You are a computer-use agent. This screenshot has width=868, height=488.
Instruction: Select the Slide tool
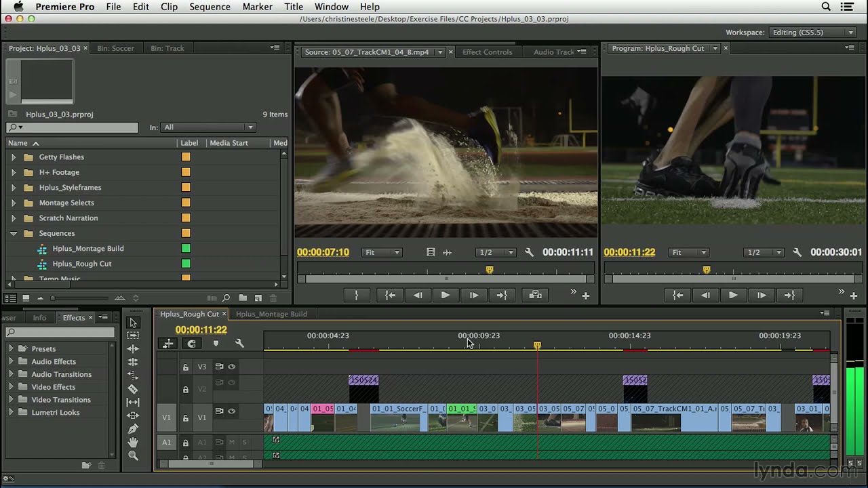tap(133, 415)
